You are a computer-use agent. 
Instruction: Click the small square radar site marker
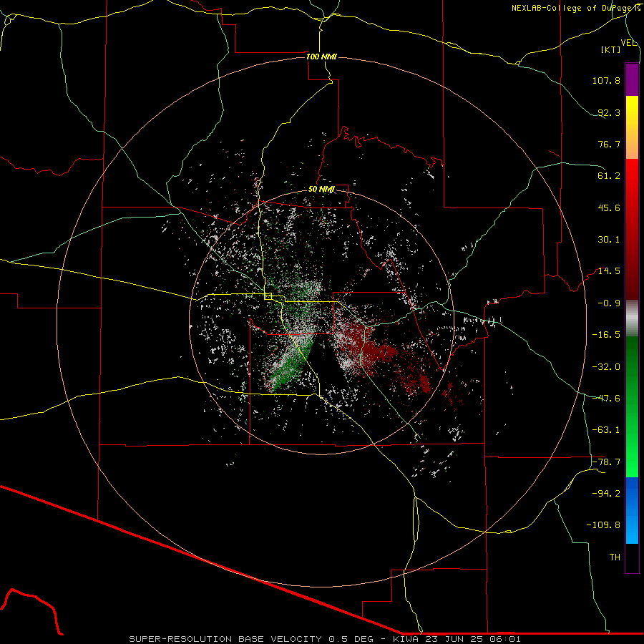coord(268,296)
